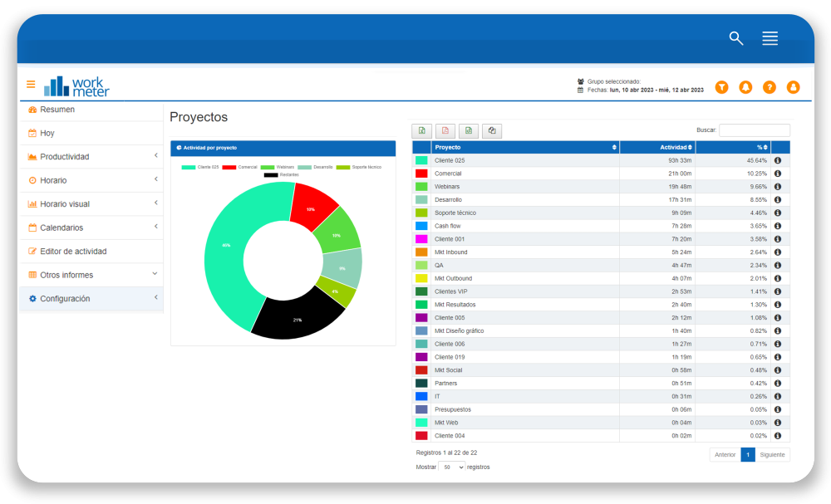Export the table to Excel

(422, 130)
